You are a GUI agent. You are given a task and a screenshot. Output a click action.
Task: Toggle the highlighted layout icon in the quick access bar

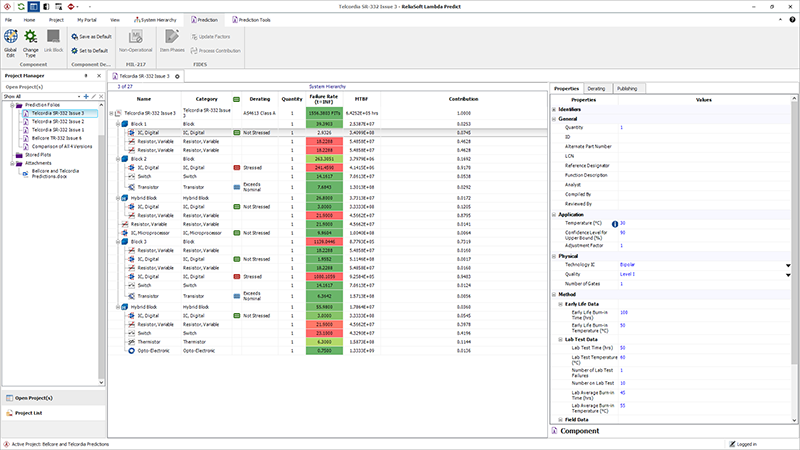pos(34,7)
